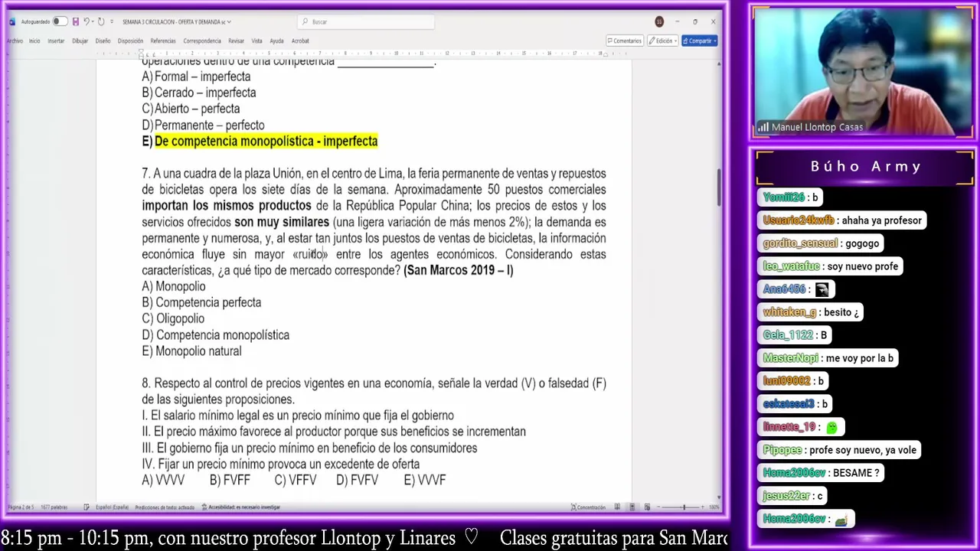Viewport: 980px width, 551px height.
Task: Expand the document title dropdown
Action: [229, 21]
